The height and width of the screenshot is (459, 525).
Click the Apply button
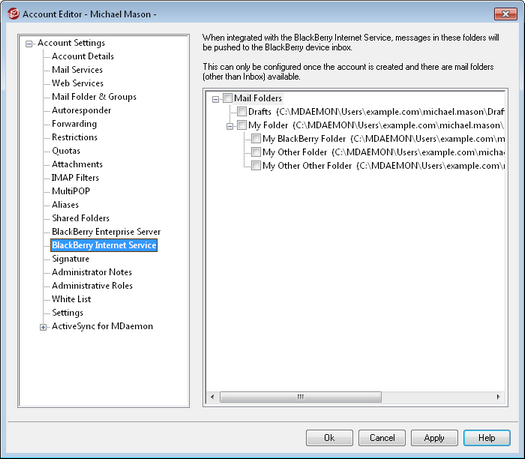(x=434, y=438)
